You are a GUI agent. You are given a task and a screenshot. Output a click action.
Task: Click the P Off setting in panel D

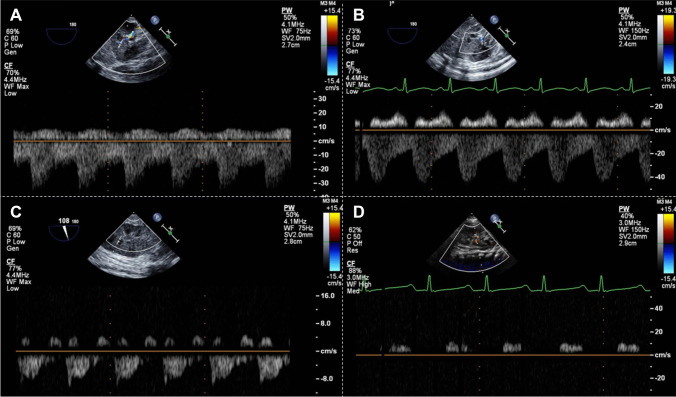pyautogui.click(x=354, y=243)
